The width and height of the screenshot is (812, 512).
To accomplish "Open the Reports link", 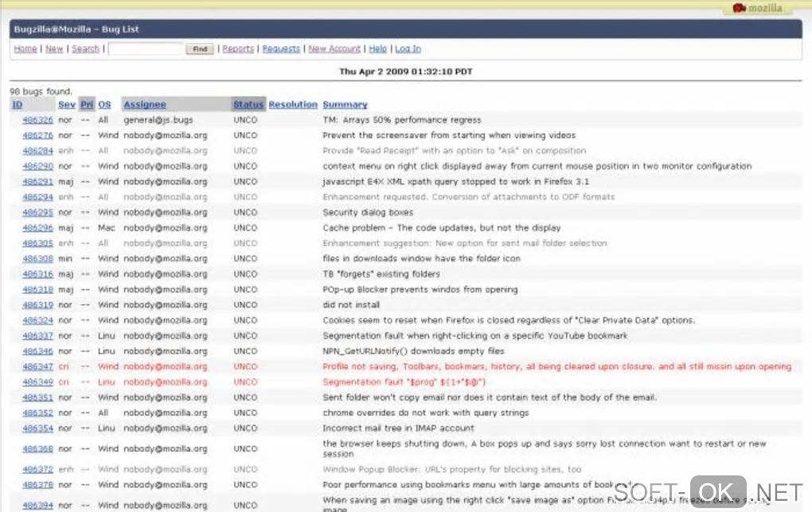I will point(238,49).
